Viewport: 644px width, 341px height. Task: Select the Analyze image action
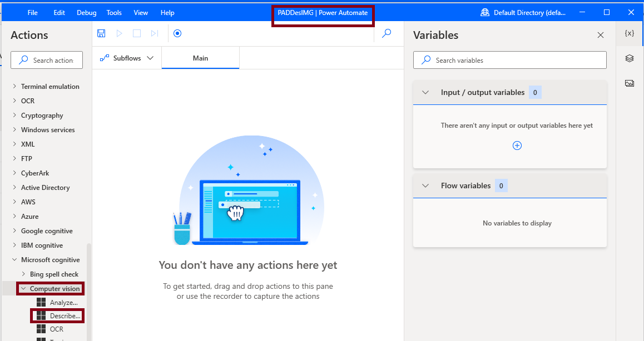[x=57, y=303]
